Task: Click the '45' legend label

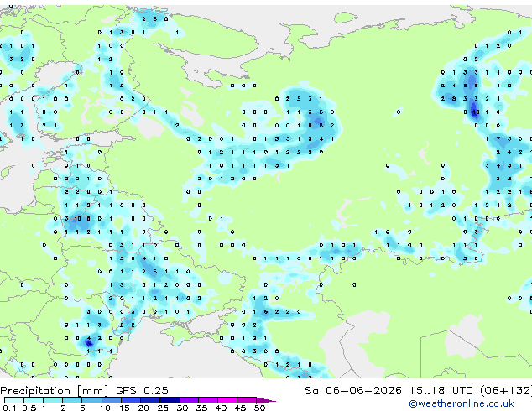Action: (x=240, y=408)
